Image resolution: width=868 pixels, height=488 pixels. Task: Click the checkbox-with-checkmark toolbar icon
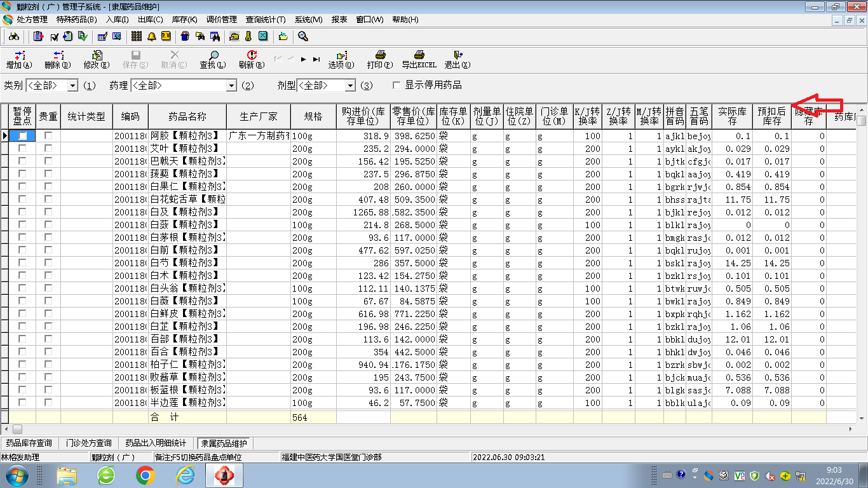[x=54, y=36]
